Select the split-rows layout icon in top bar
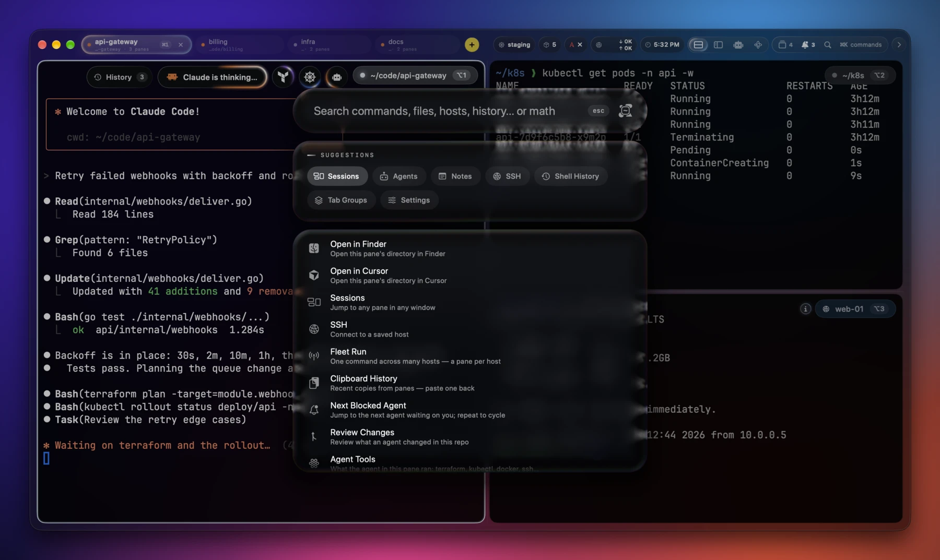The image size is (940, 560). tap(698, 45)
